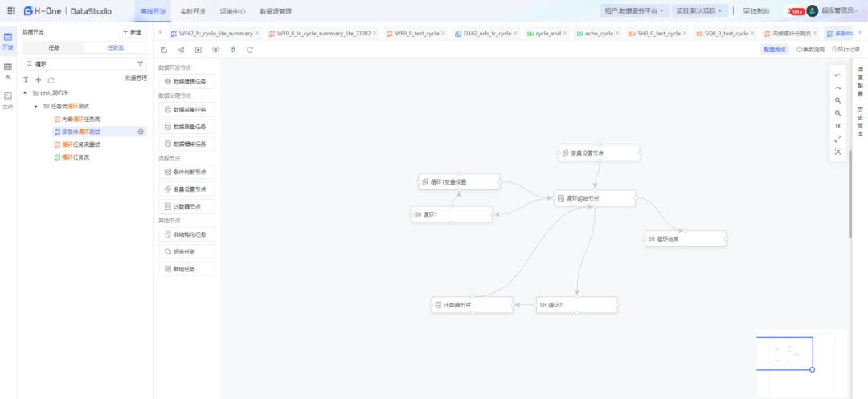Switch to the cycle_end tab
Image resolution: width=868 pixels, height=399 pixels.
543,34
